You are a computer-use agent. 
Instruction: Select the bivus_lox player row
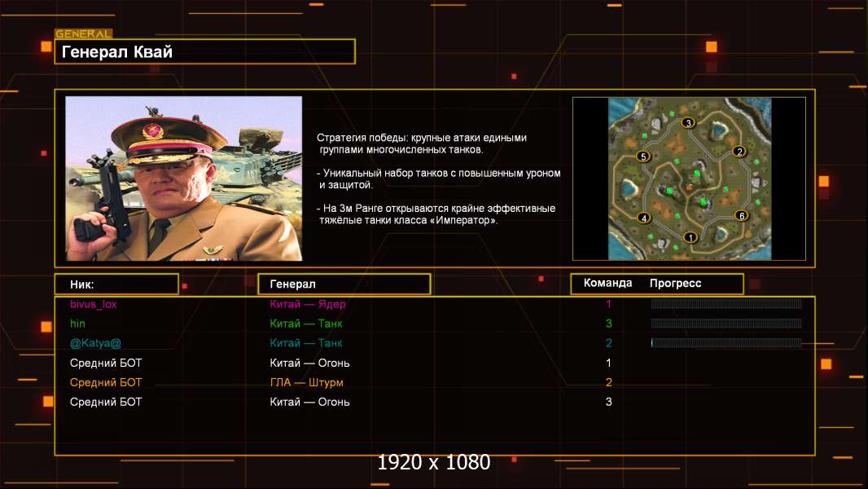(435, 304)
